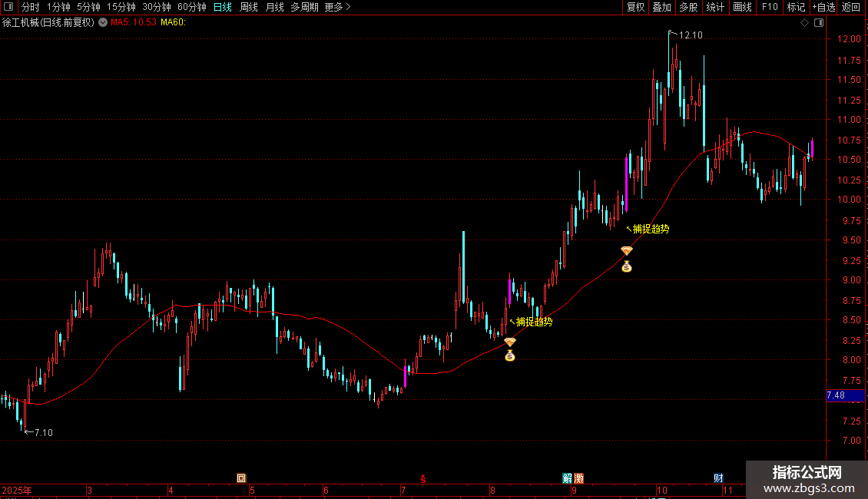
Task: Select the 1分钟 period tab
Action: coord(58,7)
